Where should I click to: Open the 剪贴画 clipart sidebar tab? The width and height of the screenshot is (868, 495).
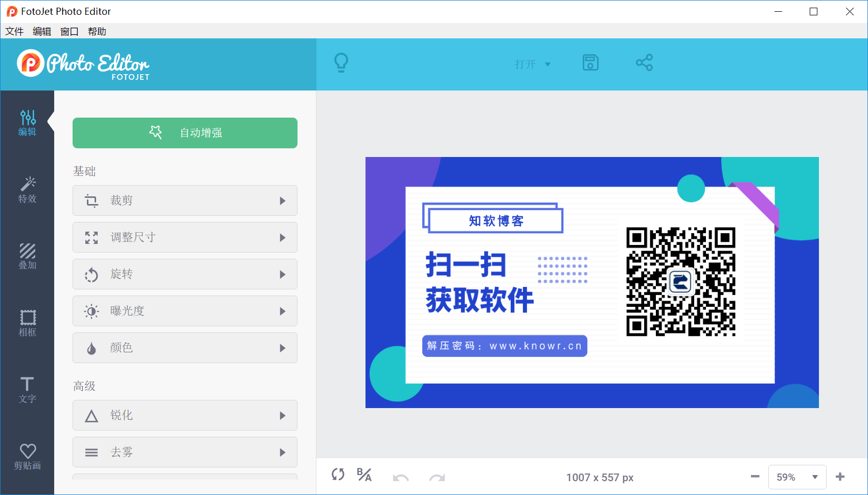(x=28, y=457)
